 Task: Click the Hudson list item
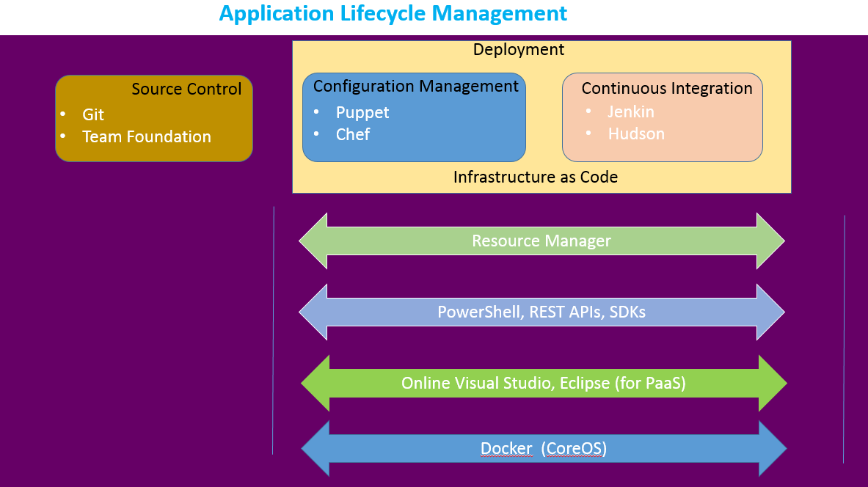(635, 133)
